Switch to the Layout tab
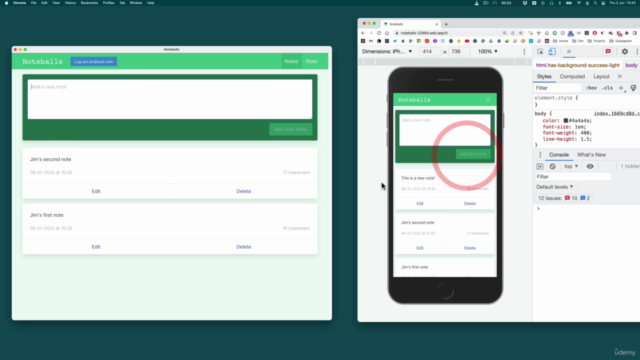Screen dimensions: 640x360 (601, 77)
